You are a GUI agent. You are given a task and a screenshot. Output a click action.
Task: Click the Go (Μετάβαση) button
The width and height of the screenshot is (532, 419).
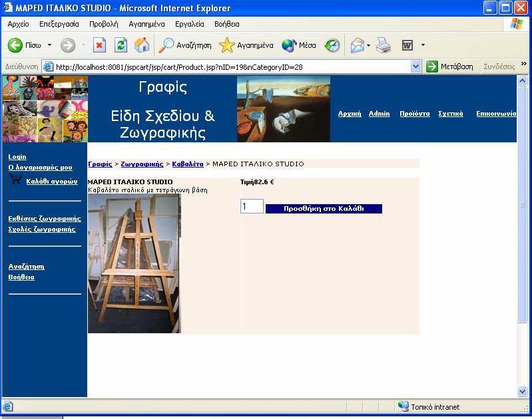click(449, 67)
